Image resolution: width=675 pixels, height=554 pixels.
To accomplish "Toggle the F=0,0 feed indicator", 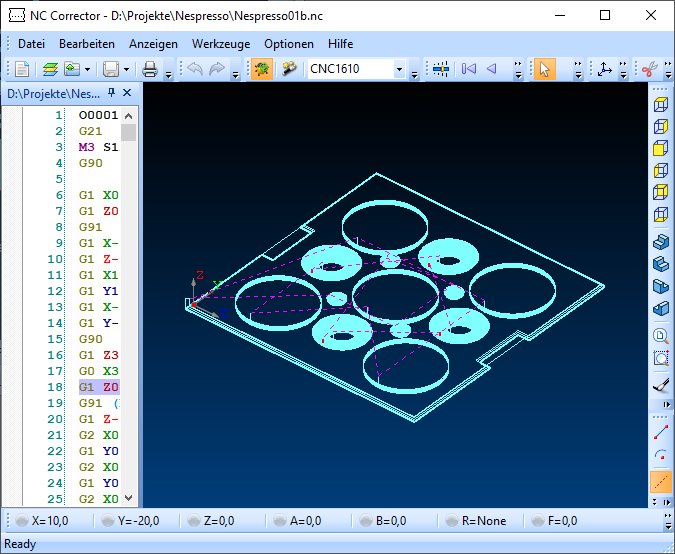I will (x=553, y=521).
